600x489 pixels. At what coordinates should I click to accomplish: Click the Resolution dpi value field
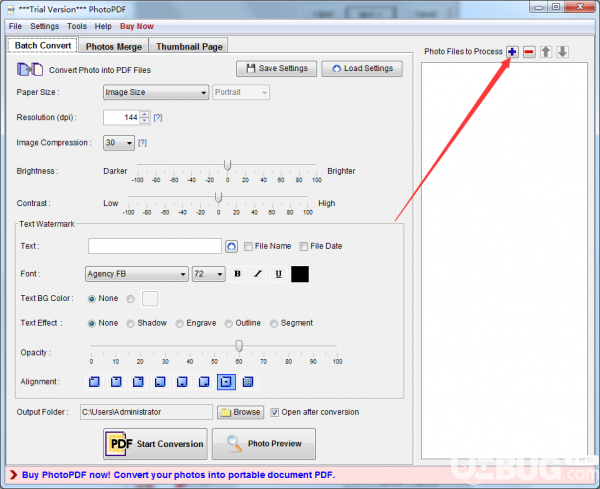122,117
